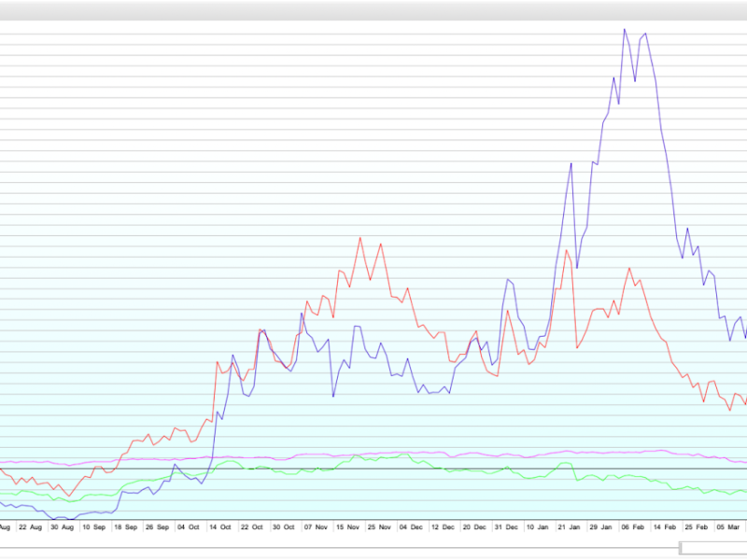
Task: Pick the "12 Dec" date on the axis
Action: tap(443, 527)
